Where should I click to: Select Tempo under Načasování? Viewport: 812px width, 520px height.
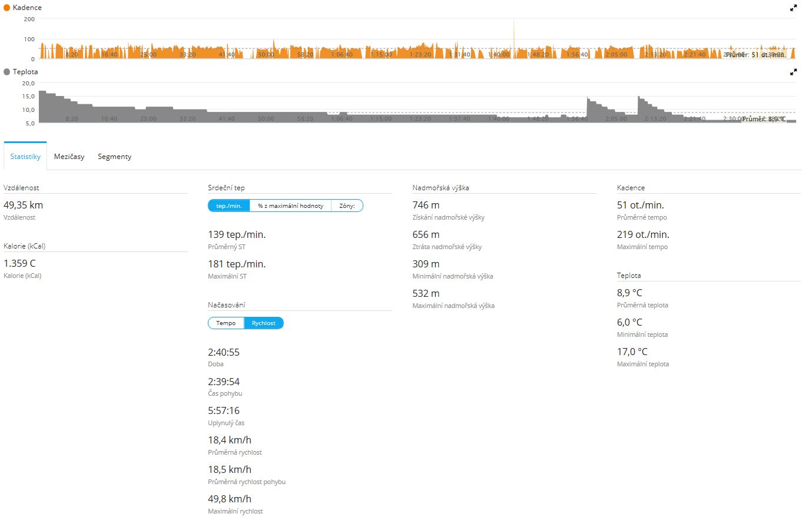226,323
